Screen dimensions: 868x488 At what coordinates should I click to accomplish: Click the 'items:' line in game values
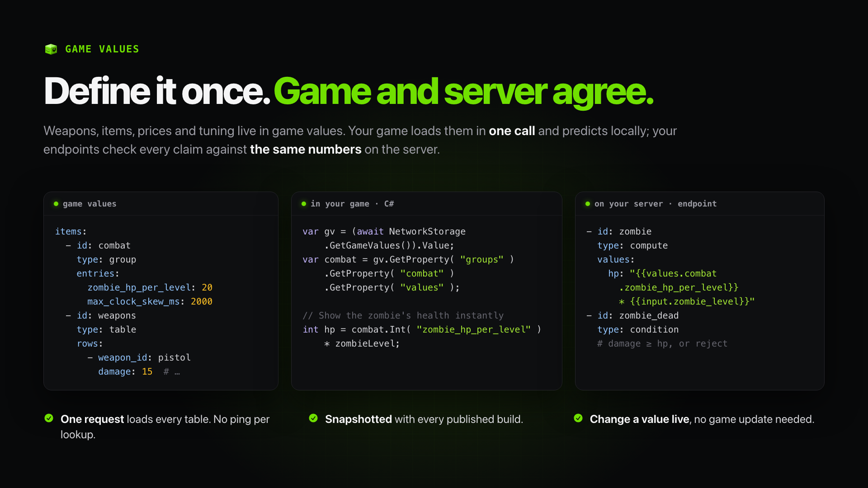[x=71, y=231]
